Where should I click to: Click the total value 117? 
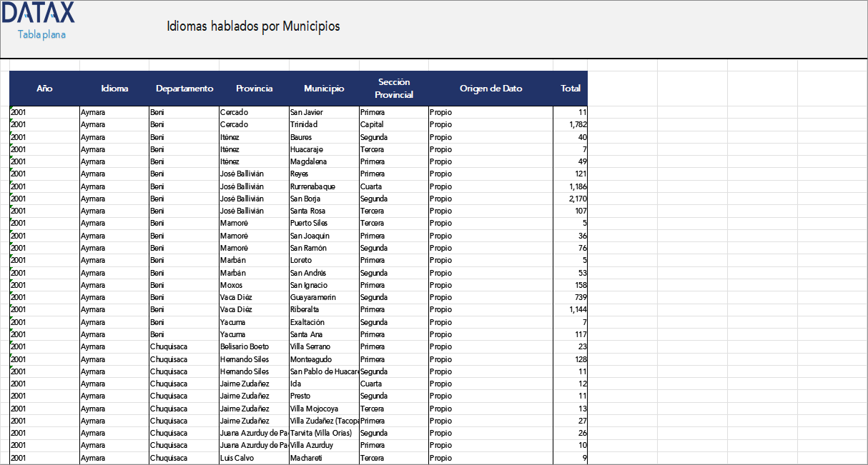[571, 334]
